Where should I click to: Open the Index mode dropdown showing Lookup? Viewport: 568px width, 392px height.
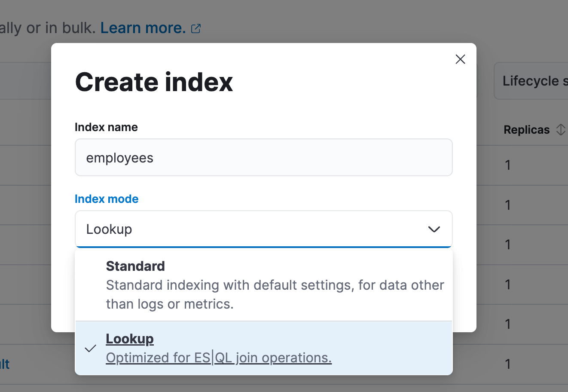(263, 229)
